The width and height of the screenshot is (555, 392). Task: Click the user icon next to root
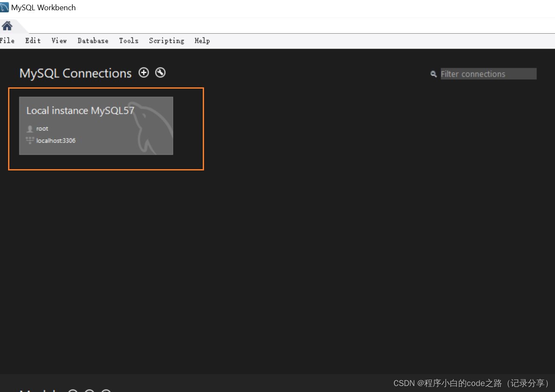tap(30, 129)
